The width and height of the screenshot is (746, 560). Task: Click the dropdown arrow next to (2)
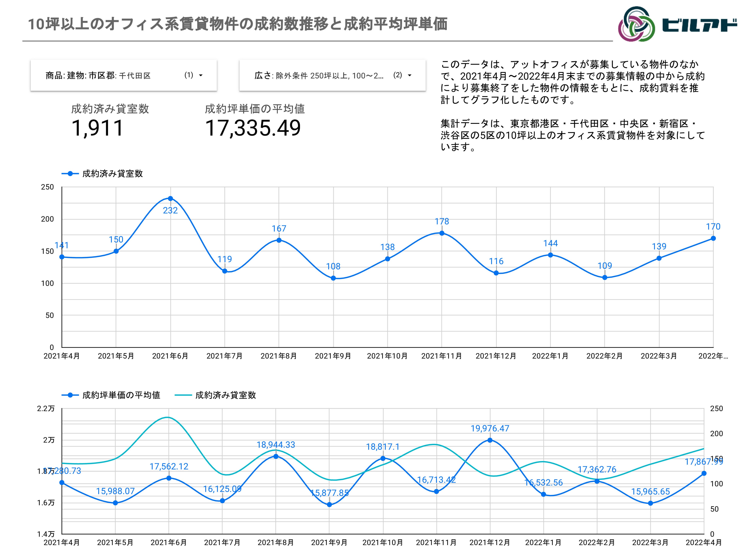(409, 76)
